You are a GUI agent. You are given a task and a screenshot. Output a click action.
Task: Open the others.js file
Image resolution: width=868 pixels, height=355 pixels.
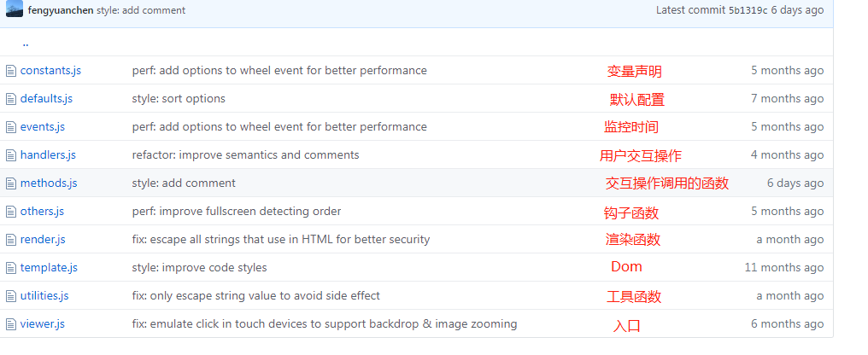point(42,212)
